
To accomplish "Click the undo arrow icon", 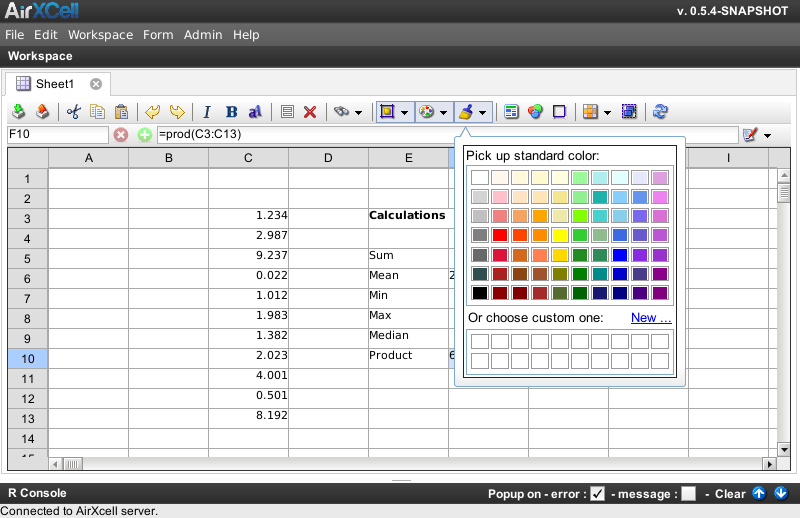I will tap(152, 112).
